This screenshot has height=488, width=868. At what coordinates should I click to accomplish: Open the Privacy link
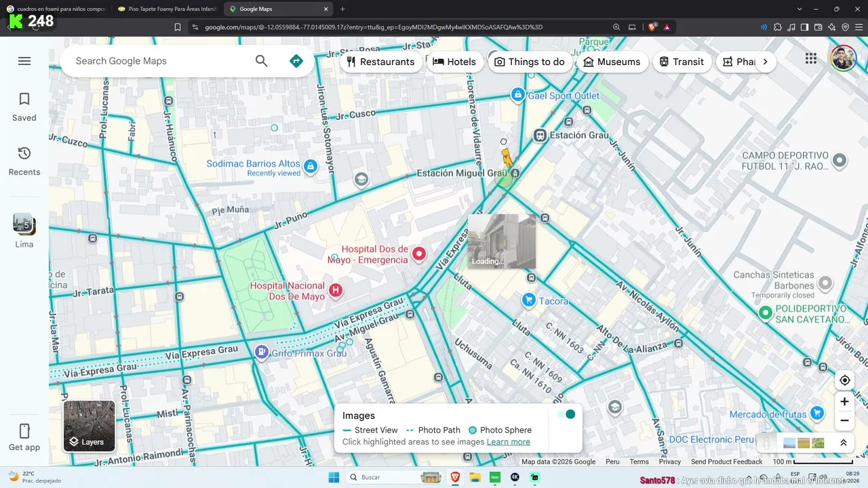[669, 462]
